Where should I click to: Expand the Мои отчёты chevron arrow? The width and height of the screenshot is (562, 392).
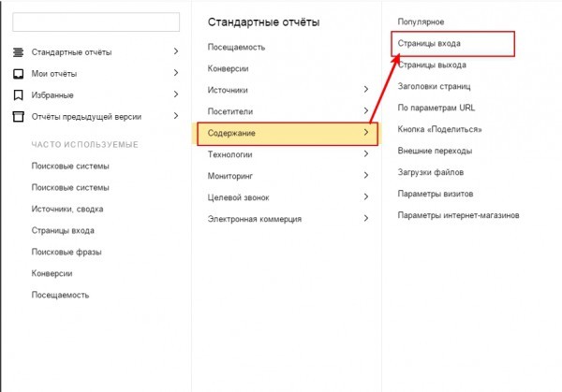click(176, 73)
